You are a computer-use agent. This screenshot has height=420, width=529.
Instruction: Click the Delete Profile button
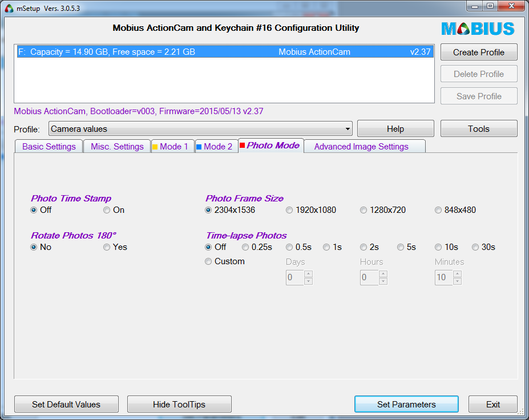pyautogui.click(x=479, y=74)
